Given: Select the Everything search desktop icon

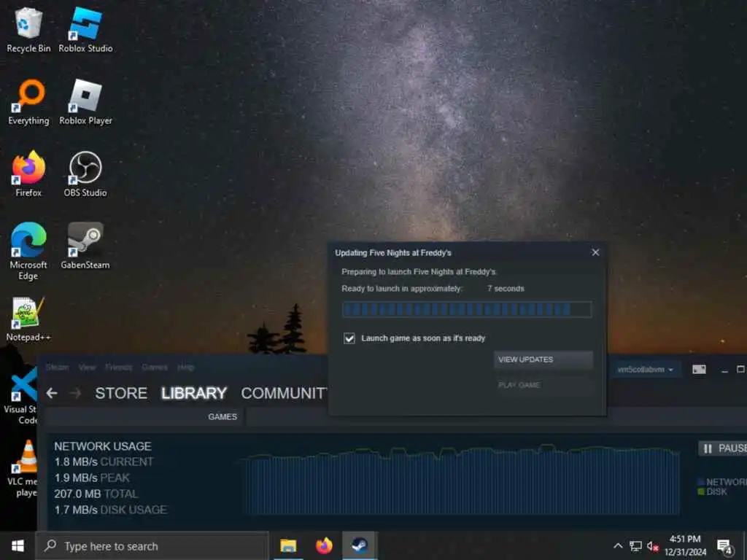Looking at the screenshot, I should point(28,102).
